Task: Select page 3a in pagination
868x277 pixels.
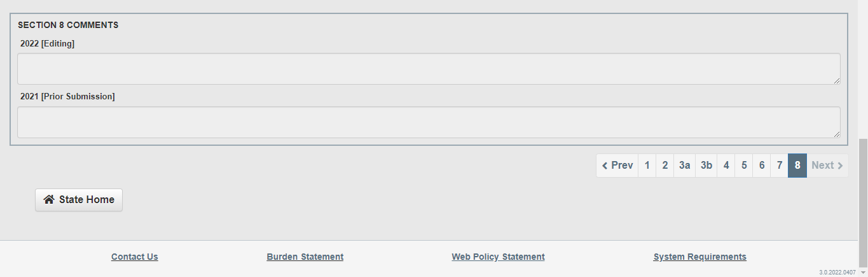Action: 684,166
